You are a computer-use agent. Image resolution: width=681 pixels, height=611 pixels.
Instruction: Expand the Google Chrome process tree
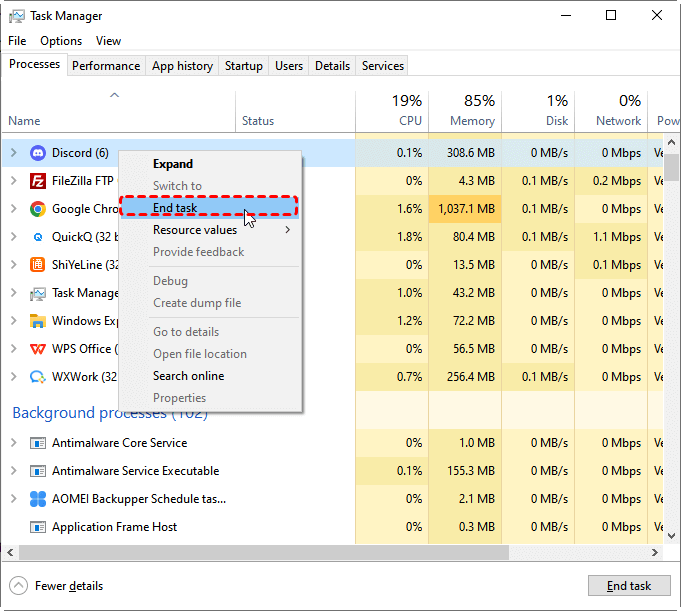pos(14,209)
